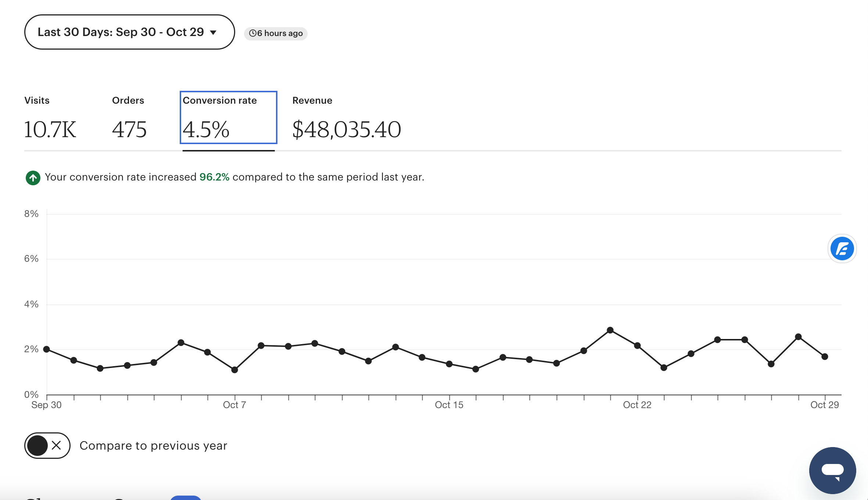Toggle Compare to previous year switch
The width and height of the screenshot is (868, 500).
tap(47, 446)
